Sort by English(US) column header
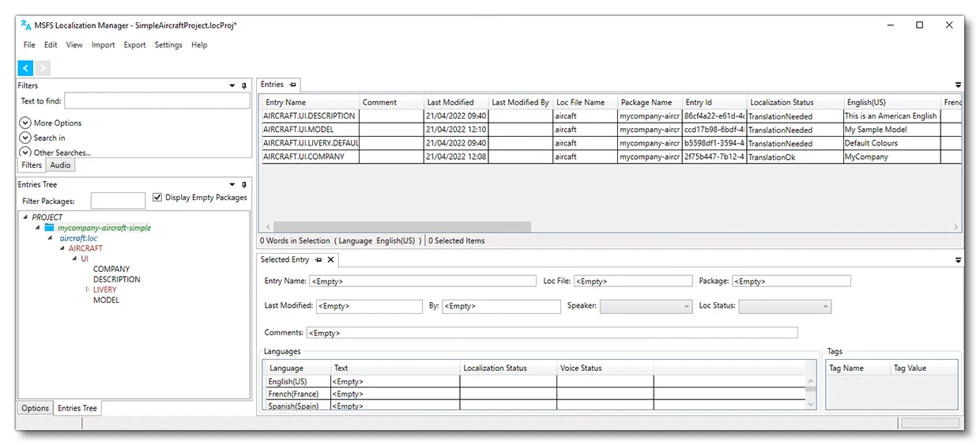Image resolution: width=980 pixels, height=446 pixels. coord(891,102)
